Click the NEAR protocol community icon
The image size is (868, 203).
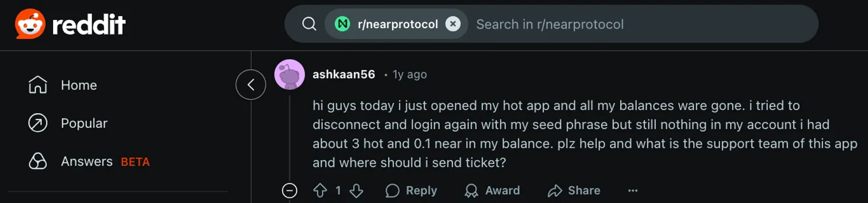tap(342, 24)
